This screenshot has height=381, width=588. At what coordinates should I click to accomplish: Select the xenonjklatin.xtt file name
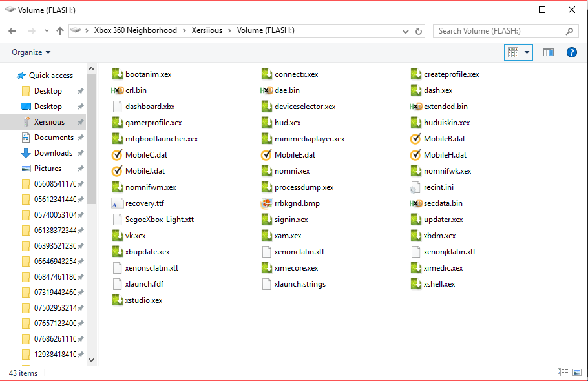[449, 252]
